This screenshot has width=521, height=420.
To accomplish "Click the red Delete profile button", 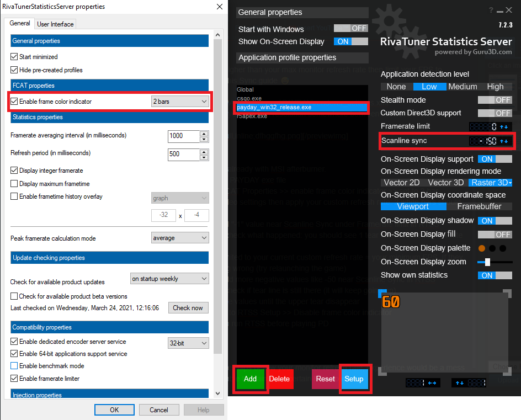I will [x=279, y=379].
